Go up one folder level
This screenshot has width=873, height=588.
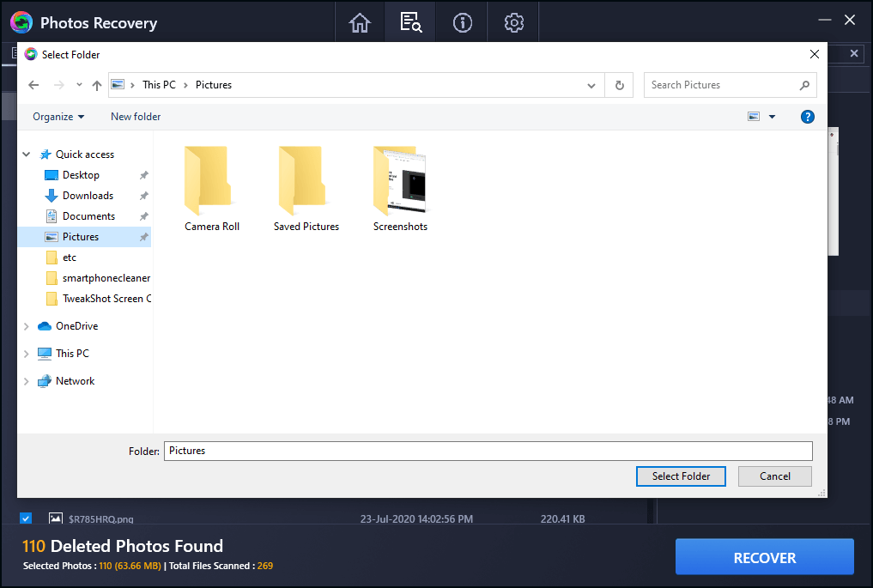[x=97, y=85]
